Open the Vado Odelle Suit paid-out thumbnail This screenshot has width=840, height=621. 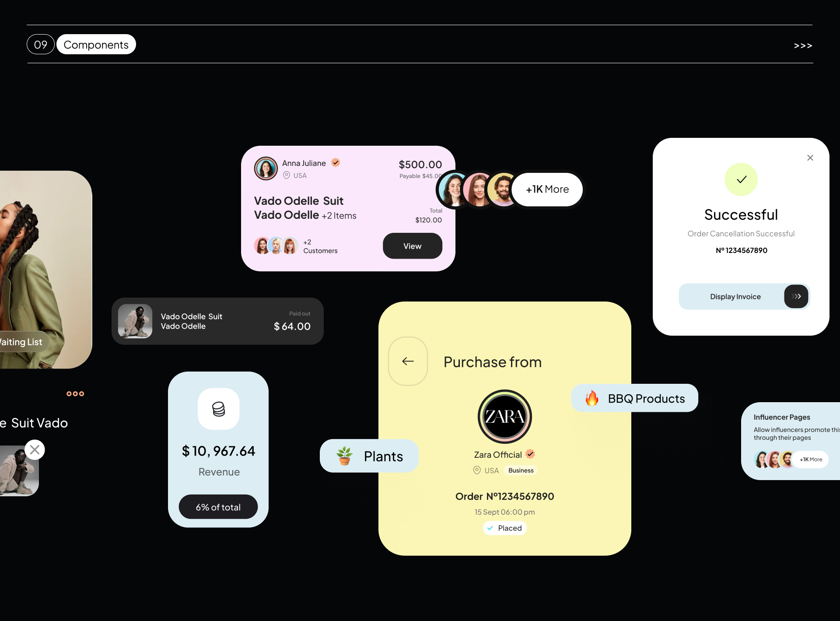[135, 321]
